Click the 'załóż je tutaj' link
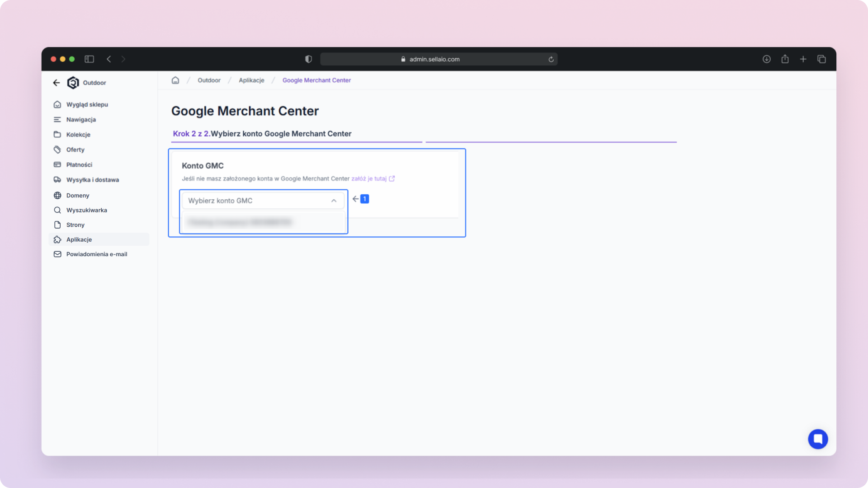Screen dimensions: 868x488 369,179
